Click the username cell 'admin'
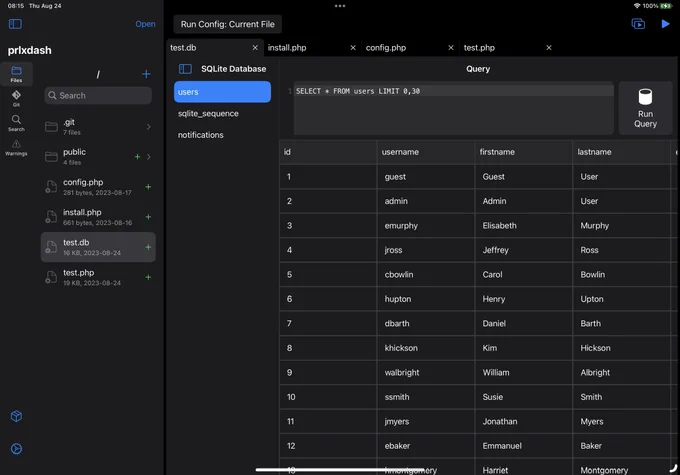 click(x=426, y=201)
